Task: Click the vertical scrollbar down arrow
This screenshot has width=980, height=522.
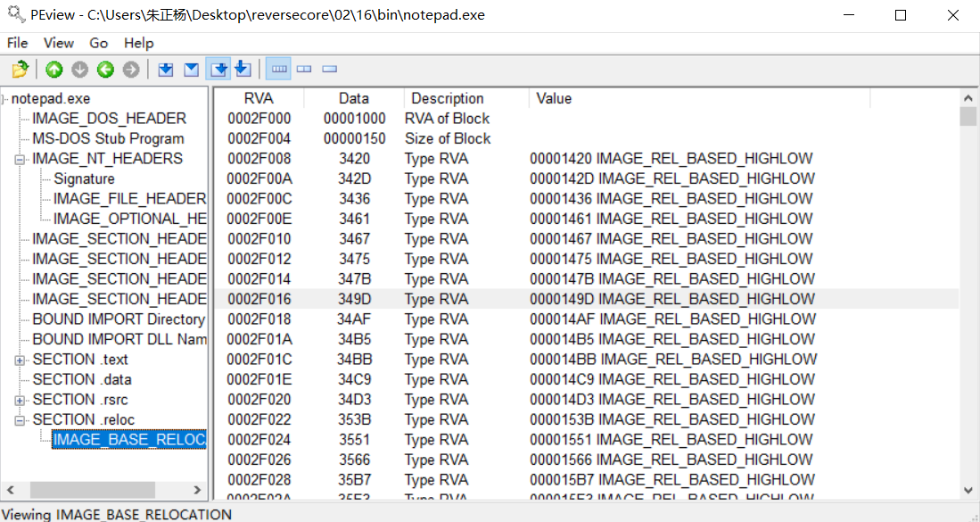Action: pyautogui.click(x=968, y=490)
